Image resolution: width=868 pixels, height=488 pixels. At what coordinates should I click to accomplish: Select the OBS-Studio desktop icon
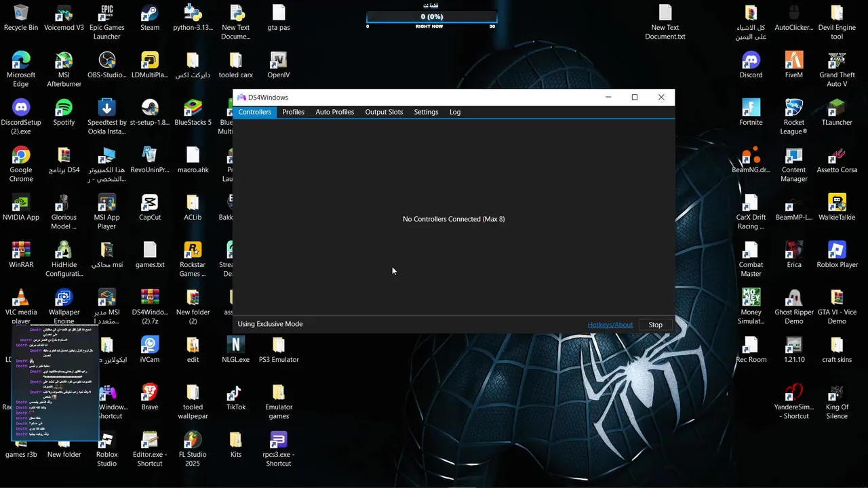(107, 66)
